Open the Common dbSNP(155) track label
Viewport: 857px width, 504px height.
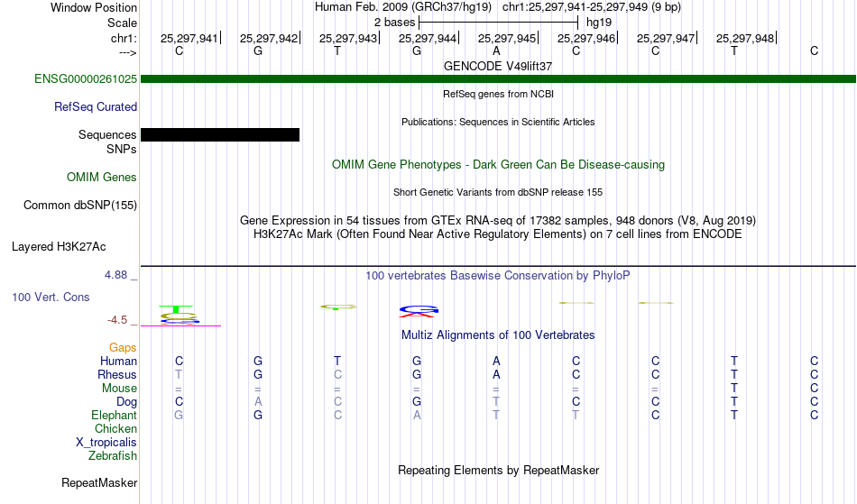coord(80,206)
